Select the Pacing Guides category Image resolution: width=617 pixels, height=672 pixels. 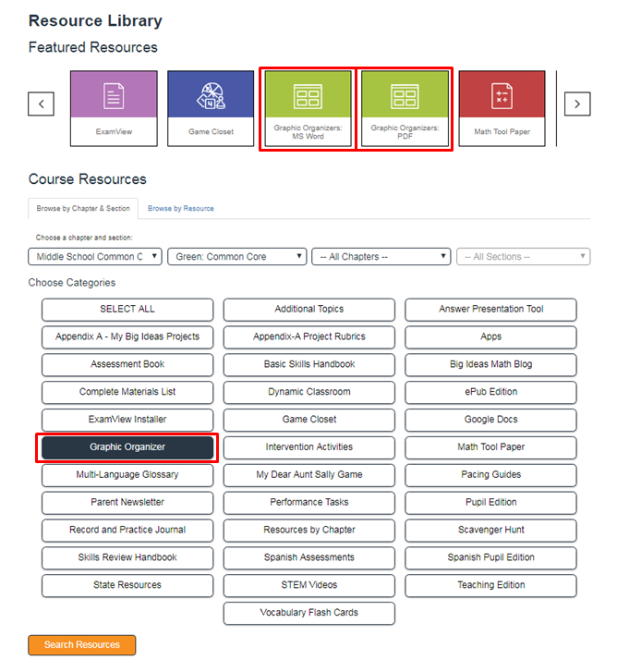pos(490,475)
